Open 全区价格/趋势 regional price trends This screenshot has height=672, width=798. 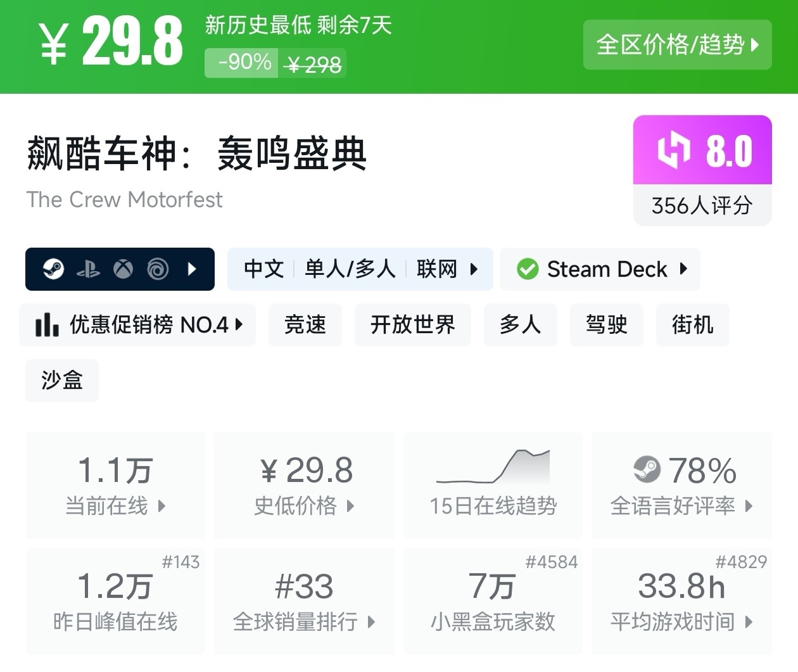677,45
